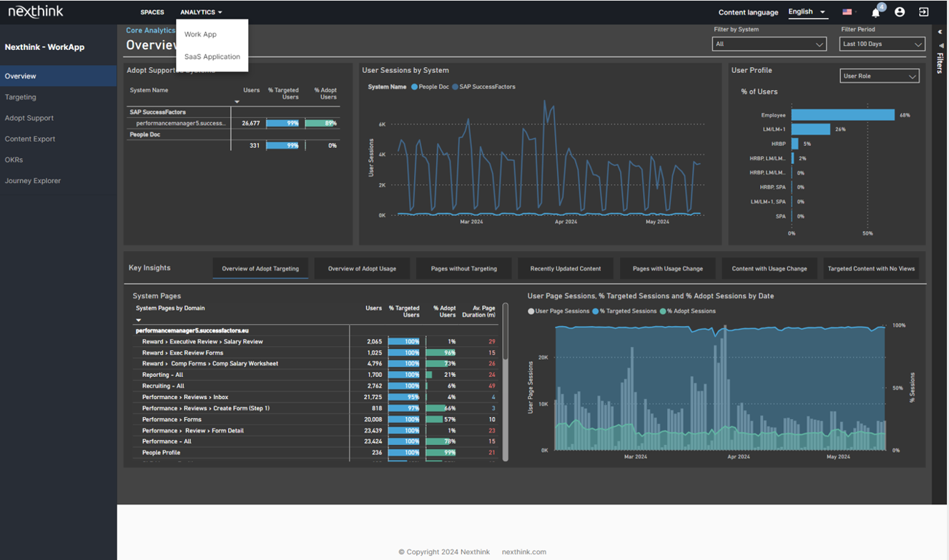The width and height of the screenshot is (949, 560).
Task: Switch to Overview of Adopt Usage tab
Action: pos(362,269)
